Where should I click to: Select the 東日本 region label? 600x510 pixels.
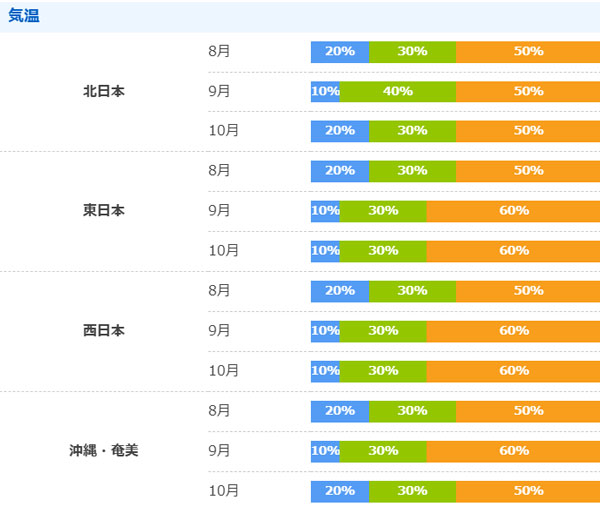click(104, 210)
